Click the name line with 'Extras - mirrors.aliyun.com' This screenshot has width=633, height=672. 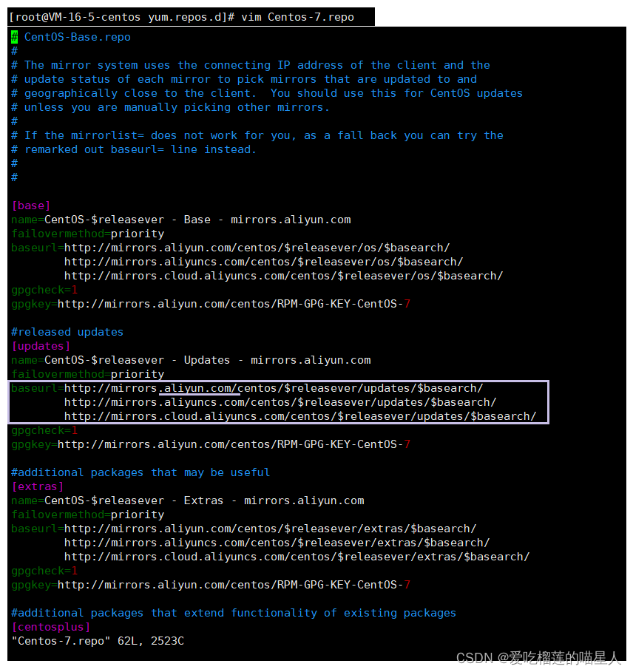click(187, 501)
